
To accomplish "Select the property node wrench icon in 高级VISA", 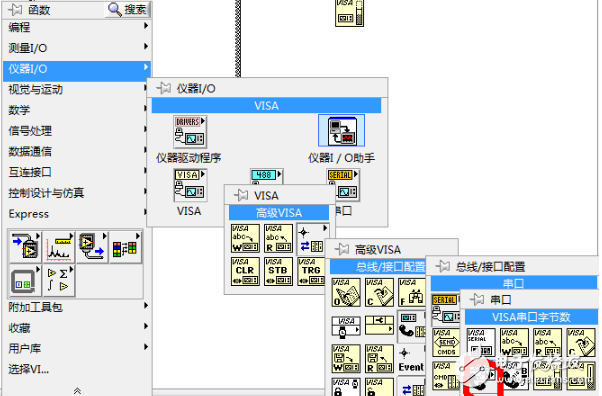I will [x=379, y=325].
